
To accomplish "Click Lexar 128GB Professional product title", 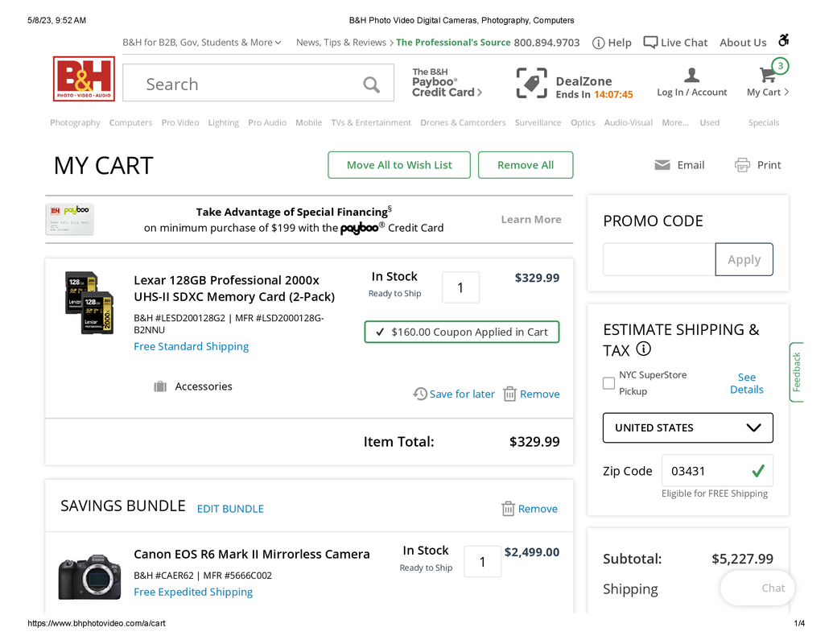I will 234,288.
